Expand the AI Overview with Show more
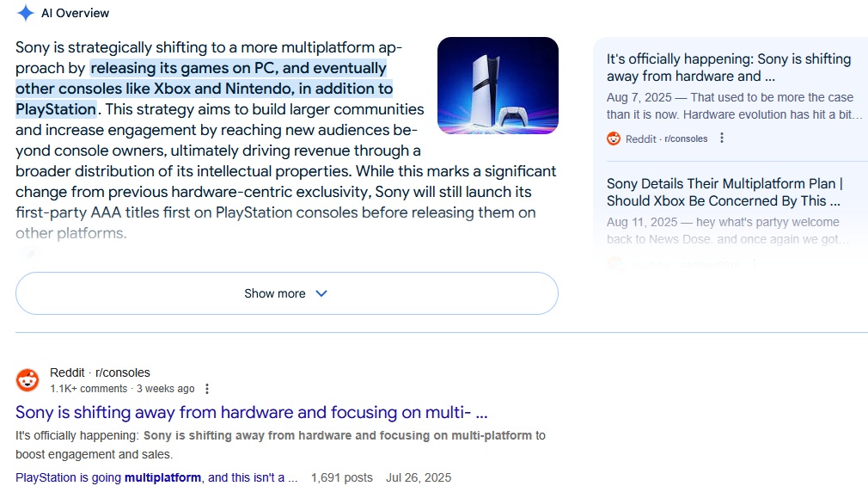Viewport: 868px width, 486px height. (x=287, y=293)
